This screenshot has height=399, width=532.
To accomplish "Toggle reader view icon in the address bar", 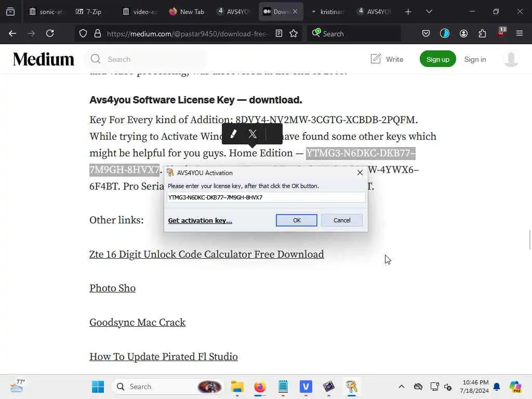I will click(x=279, y=33).
